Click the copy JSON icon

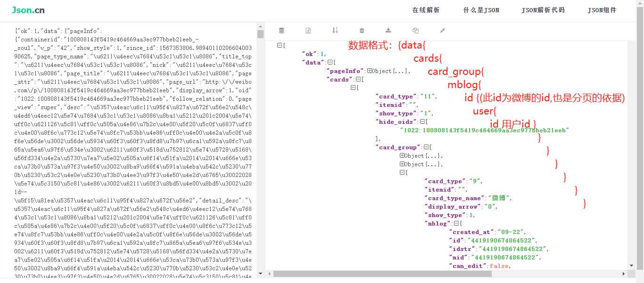click(x=415, y=31)
